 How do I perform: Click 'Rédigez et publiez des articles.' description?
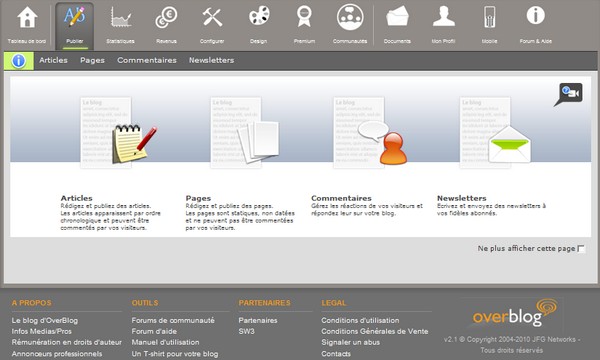(106, 206)
